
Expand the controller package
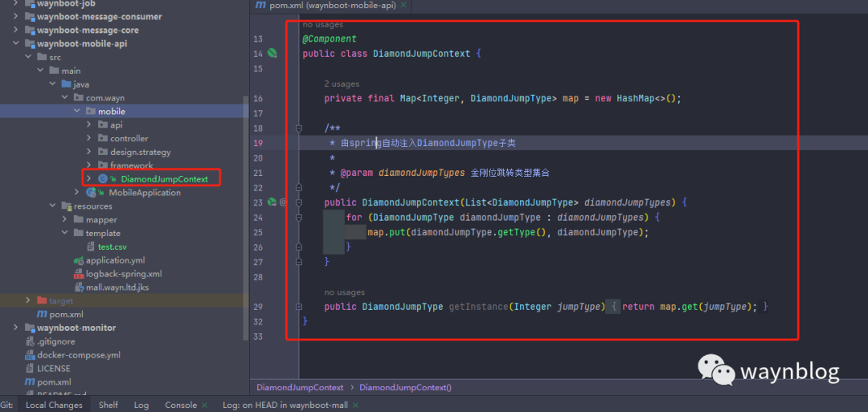coord(88,138)
